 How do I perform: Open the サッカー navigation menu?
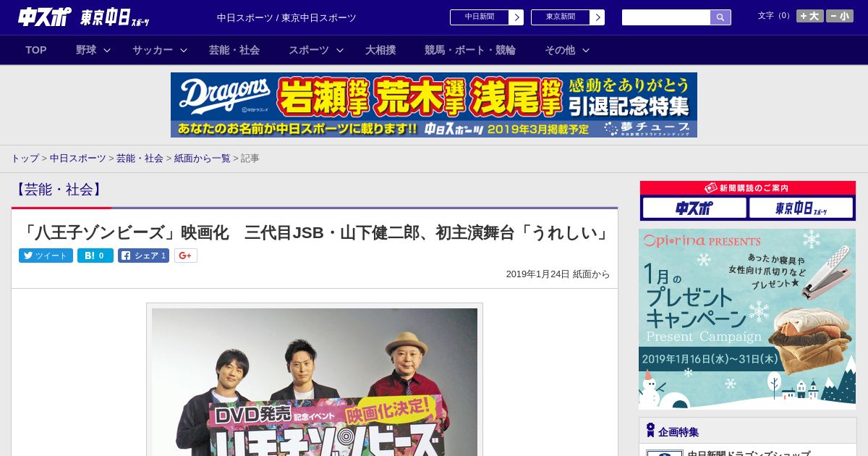click(x=153, y=50)
